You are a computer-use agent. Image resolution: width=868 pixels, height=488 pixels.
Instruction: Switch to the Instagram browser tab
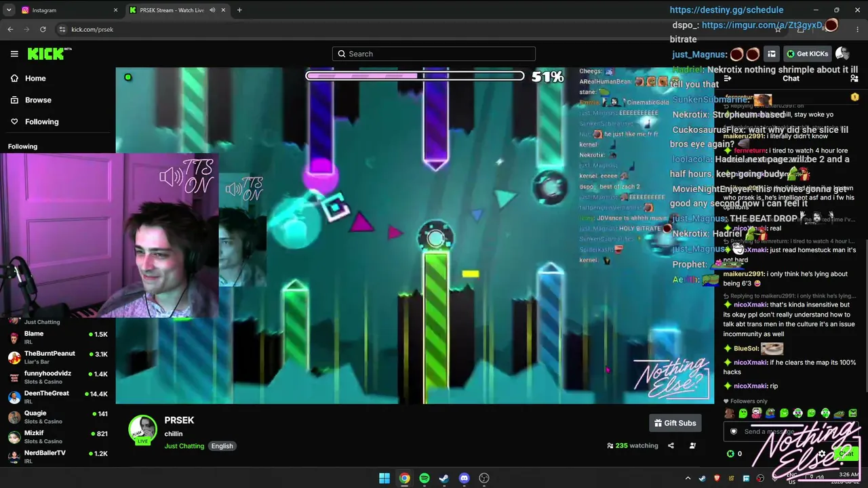69,10
